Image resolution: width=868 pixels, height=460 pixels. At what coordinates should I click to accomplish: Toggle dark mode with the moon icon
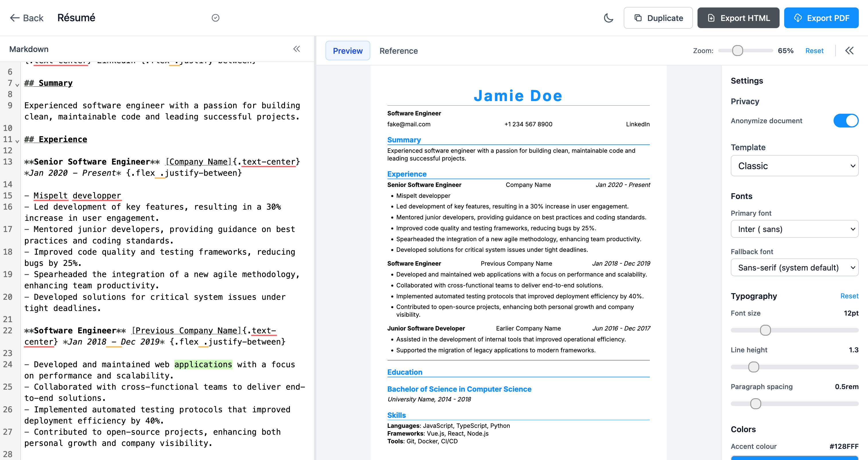tap(609, 18)
